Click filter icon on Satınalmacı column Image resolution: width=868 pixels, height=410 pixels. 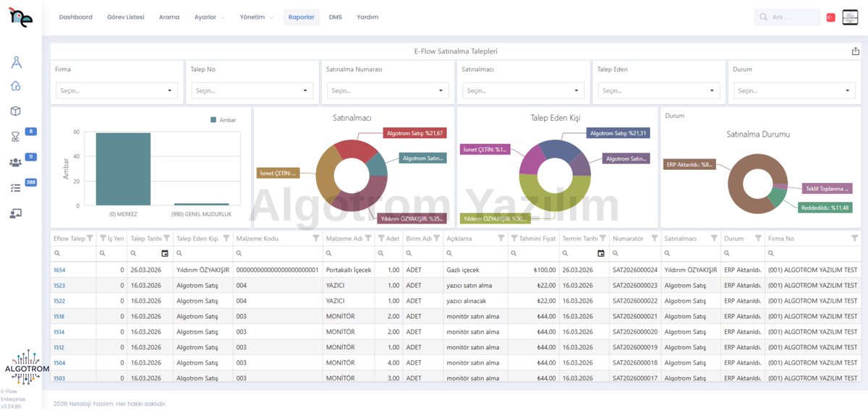[x=713, y=238]
